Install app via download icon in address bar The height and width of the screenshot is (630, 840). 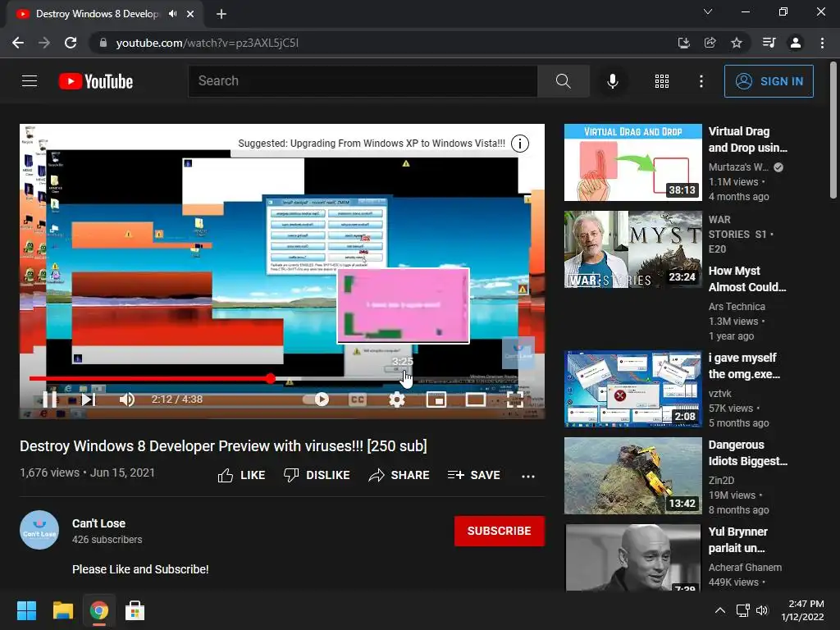tap(683, 43)
